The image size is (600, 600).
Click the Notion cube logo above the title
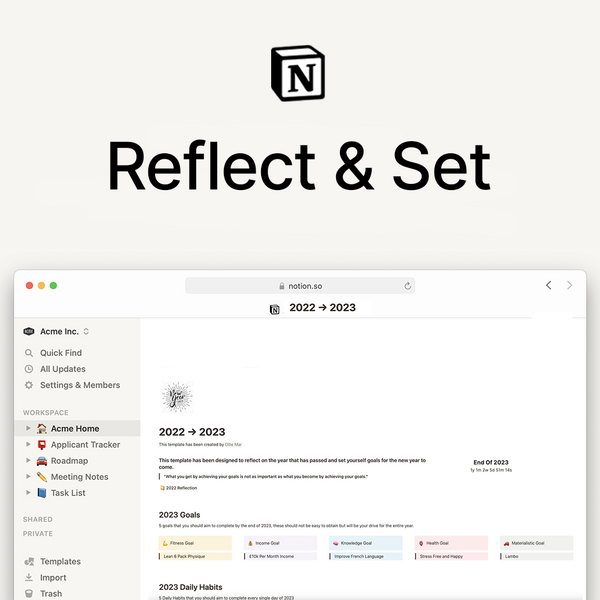pyautogui.click(x=298, y=73)
